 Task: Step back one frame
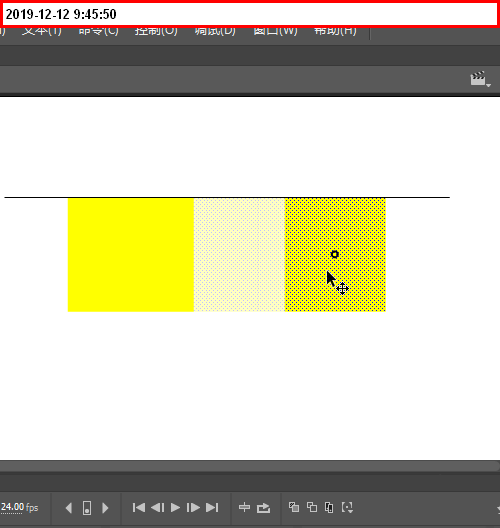point(158,507)
